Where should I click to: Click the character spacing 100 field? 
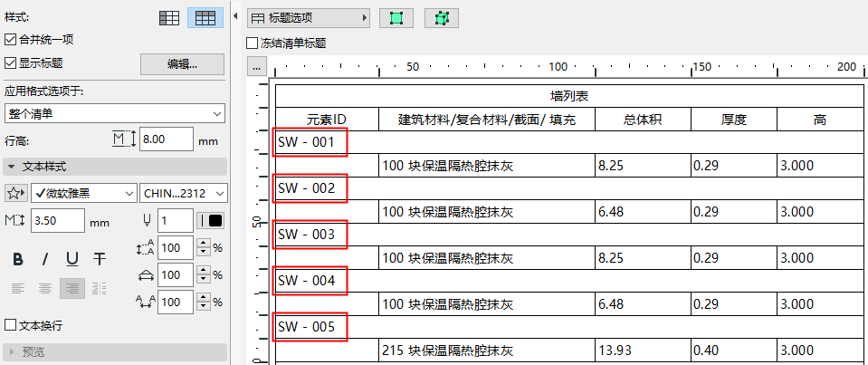(176, 302)
